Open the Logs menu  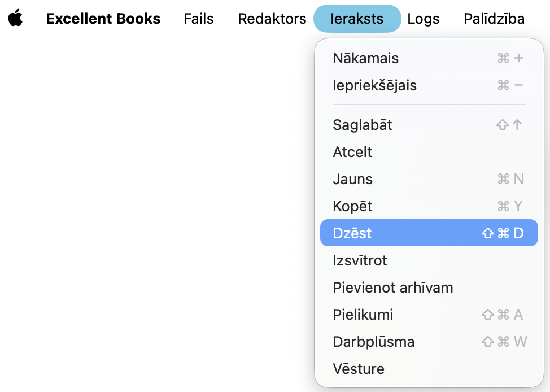(423, 19)
